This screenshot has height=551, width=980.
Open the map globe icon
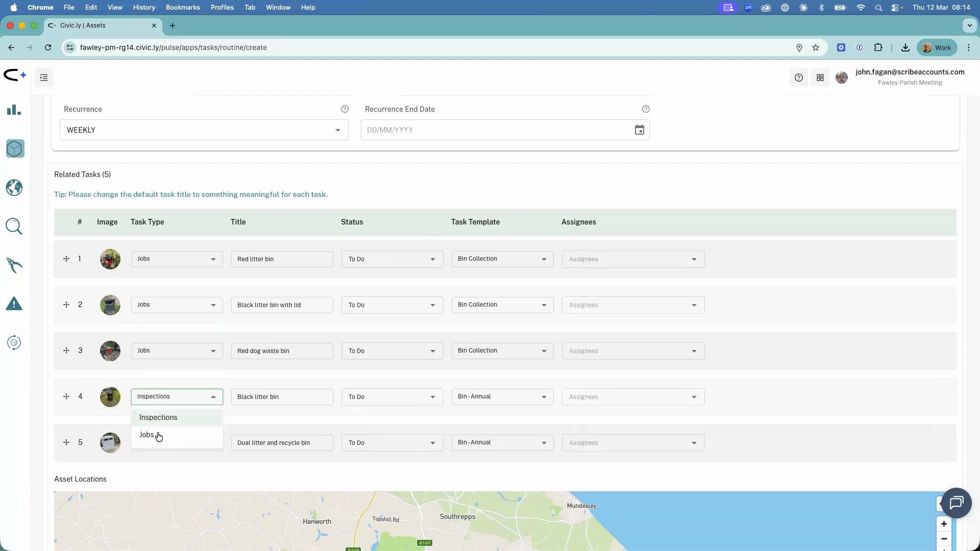14,187
